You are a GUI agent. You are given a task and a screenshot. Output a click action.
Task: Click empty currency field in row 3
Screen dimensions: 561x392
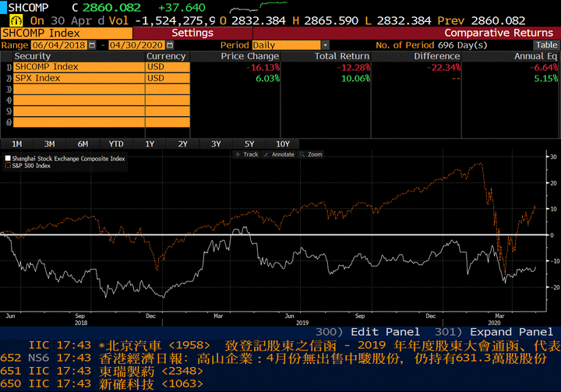pos(168,89)
